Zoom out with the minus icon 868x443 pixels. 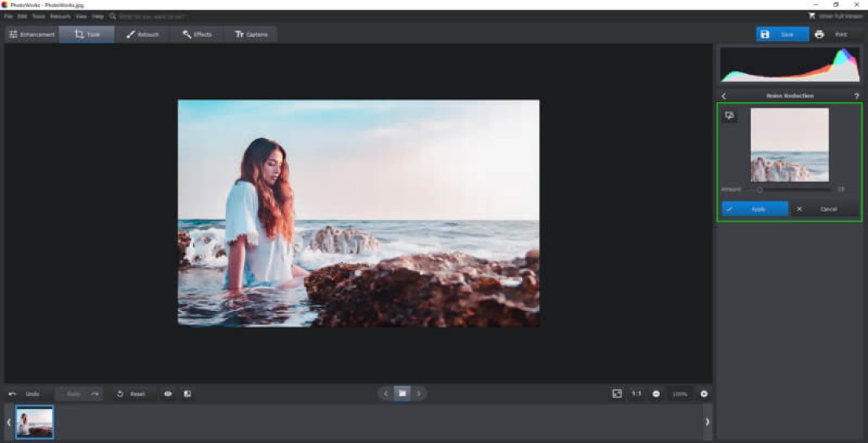pyautogui.click(x=656, y=394)
